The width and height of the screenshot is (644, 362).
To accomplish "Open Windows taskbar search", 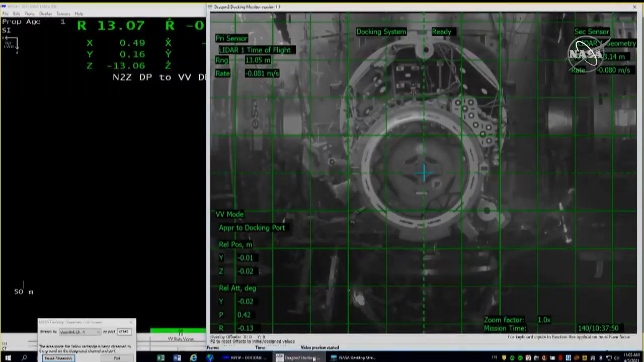I will (24, 357).
